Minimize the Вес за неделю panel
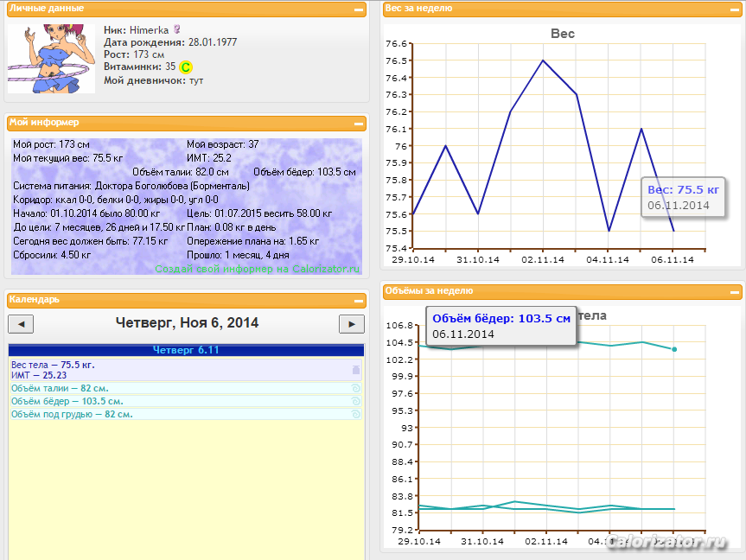Image resolution: width=746 pixels, height=560 pixels. pyautogui.click(x=735, y=9)
